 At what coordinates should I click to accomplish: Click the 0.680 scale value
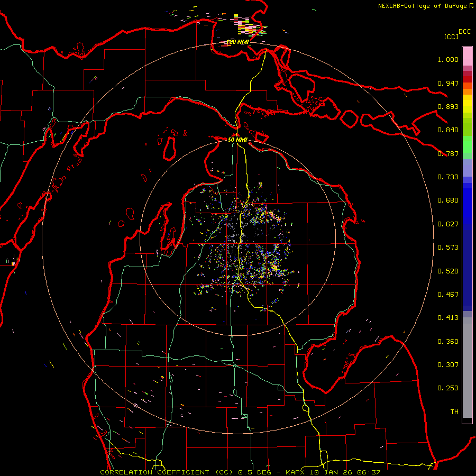coord(448,200)
